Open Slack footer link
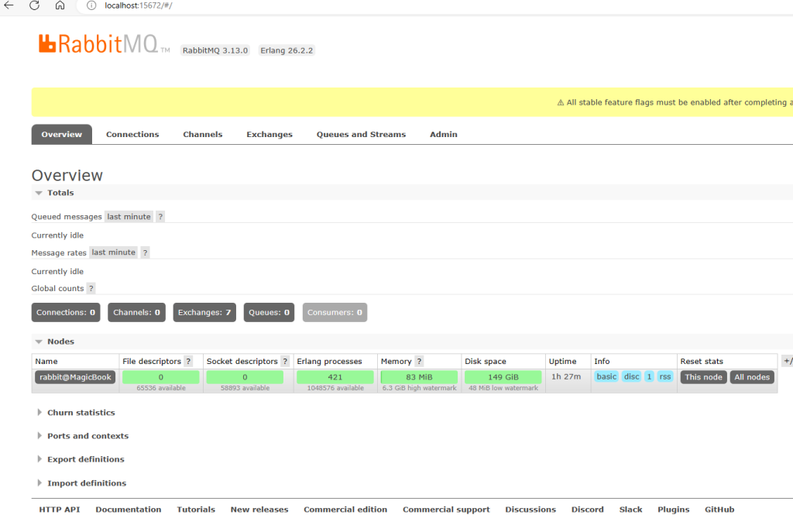This screenshot has height=532, width=793. [x=630, y=510]
